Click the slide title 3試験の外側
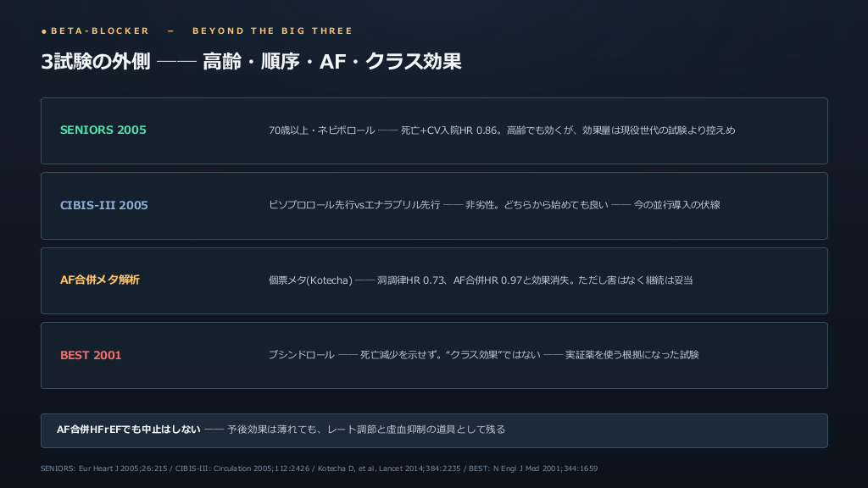Image resolution: width=868 pixels, height=488 pixels. pyautogui.click(x=96, y=61)
